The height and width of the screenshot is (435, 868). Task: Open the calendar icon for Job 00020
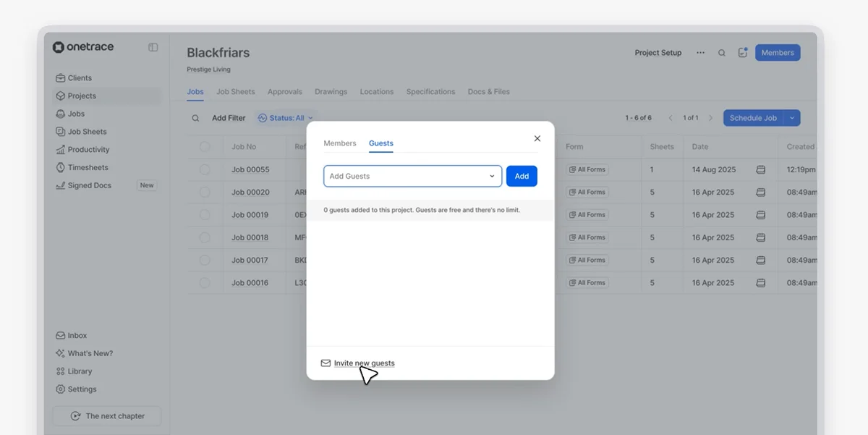[761, 193]
